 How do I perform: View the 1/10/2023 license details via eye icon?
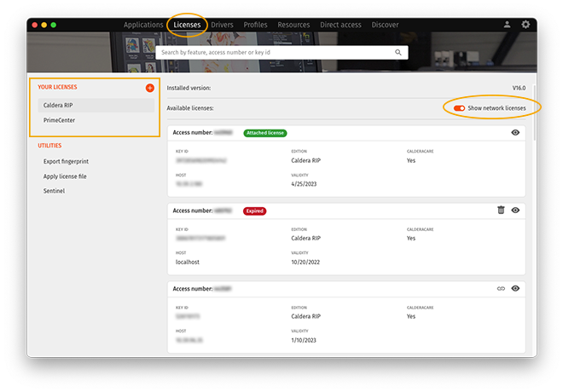(515, 288)
